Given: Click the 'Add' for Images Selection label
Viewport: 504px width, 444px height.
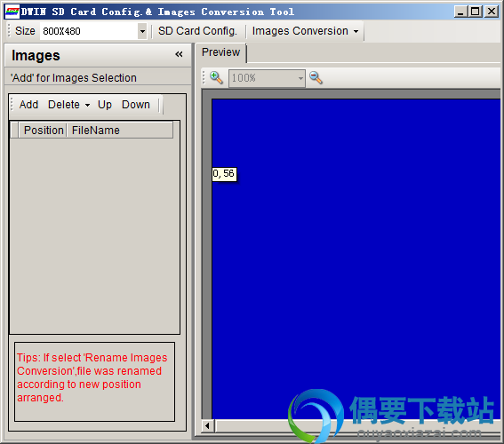Looking at the screenshot, I should (x=74, y=77).
